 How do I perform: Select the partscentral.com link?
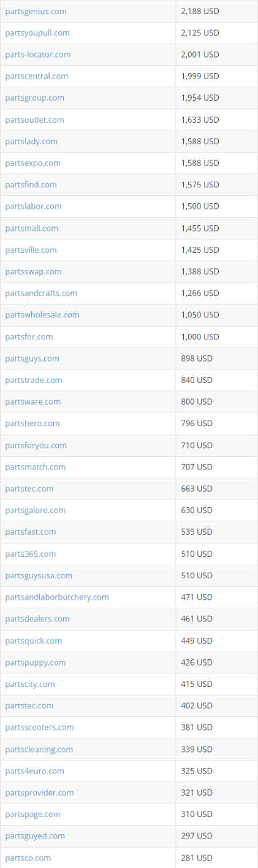(x=36, y=76)
